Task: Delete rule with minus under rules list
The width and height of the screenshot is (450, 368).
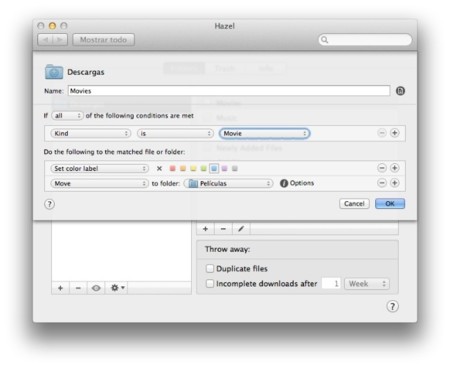Action: pyautogui.click(x=223, y=229)
